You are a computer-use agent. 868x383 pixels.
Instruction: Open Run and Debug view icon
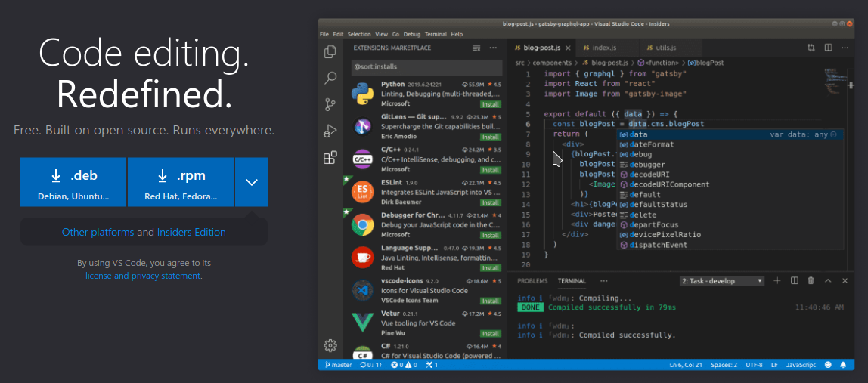tap(330, 131)
